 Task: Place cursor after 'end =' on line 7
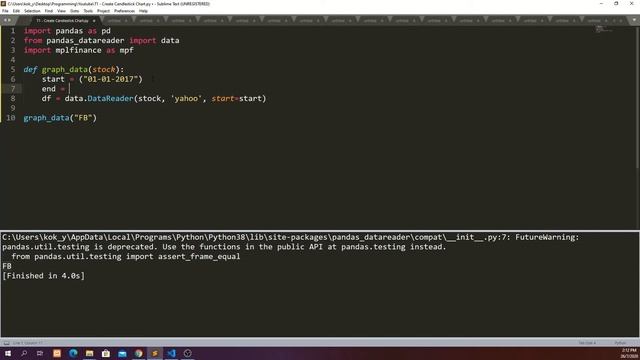pos(70,89)
